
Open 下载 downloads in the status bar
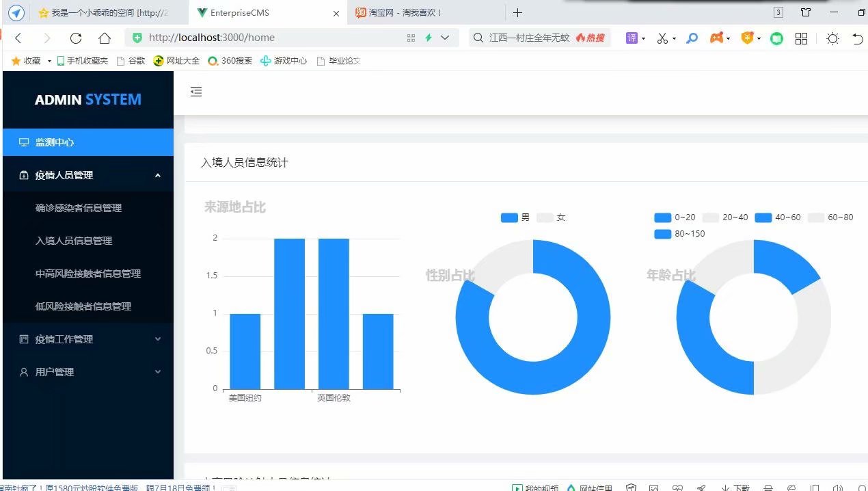click(735, 488)
